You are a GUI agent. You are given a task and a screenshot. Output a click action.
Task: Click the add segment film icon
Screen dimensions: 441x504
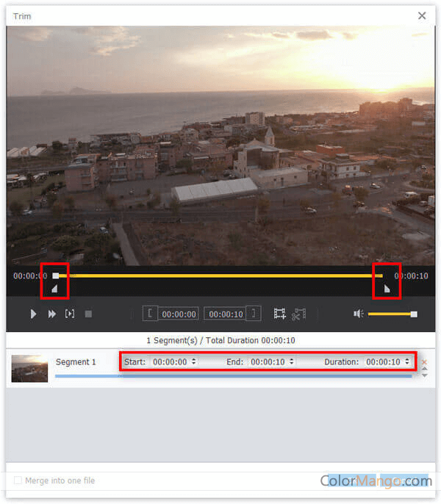click(x=279, y=314)
